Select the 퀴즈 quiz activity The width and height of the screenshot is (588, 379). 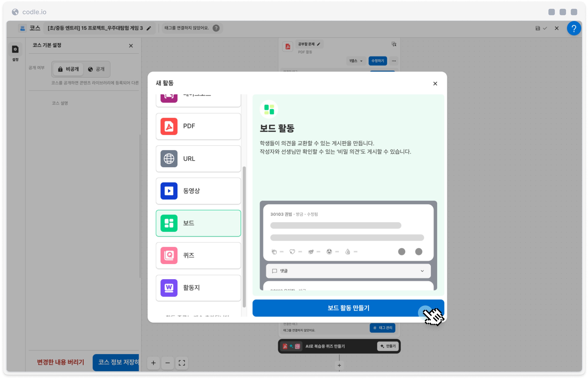tap(198, 255)
